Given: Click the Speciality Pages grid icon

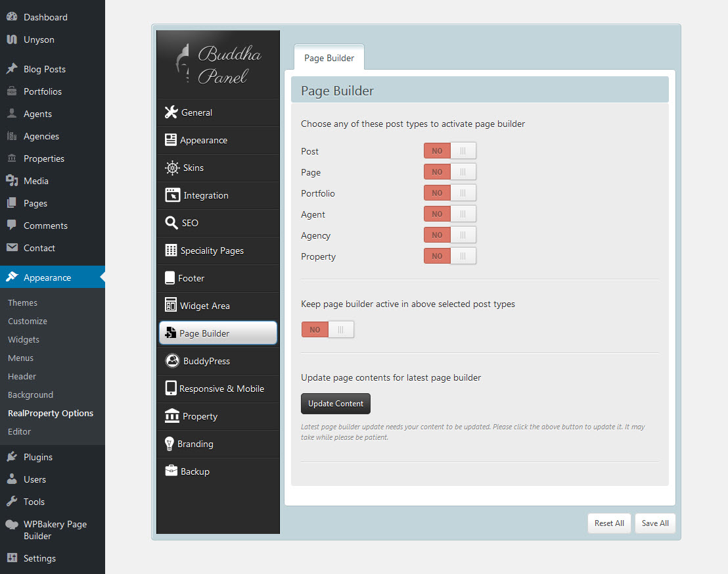Looking at the screenshot, I should coord(171,251).
